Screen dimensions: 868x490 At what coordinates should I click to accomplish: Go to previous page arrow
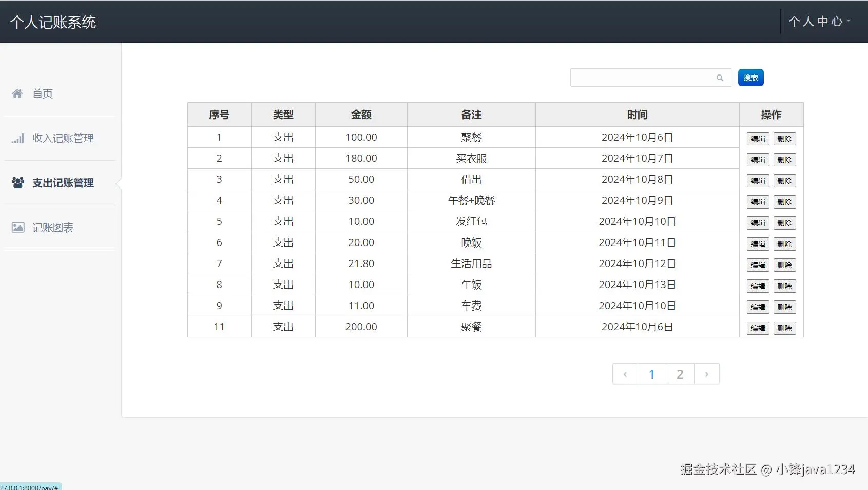coord(625,374)
